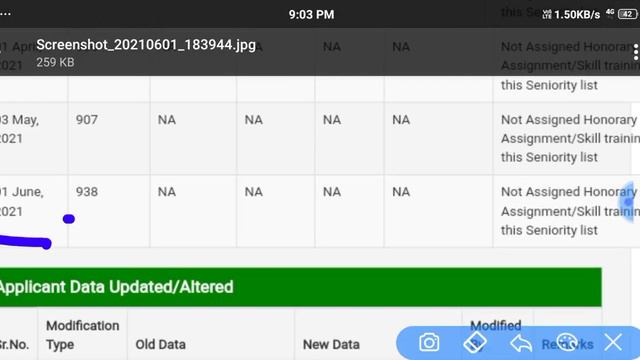Viewport: 640px width, 360px height.
Task: Tap the New Data column header
Action: 331,344
